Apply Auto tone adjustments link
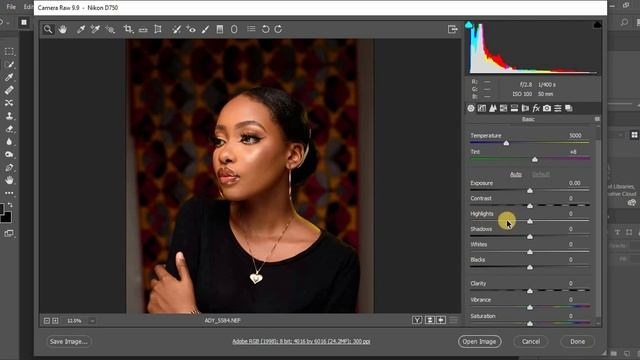The height and width of the screenshot is (360, 640). (x=516, y=174)
